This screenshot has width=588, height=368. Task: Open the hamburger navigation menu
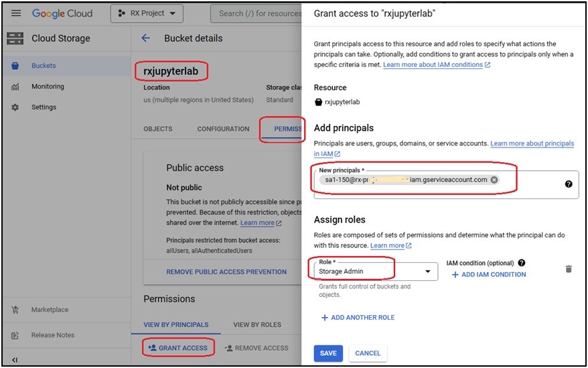[16, 13]
